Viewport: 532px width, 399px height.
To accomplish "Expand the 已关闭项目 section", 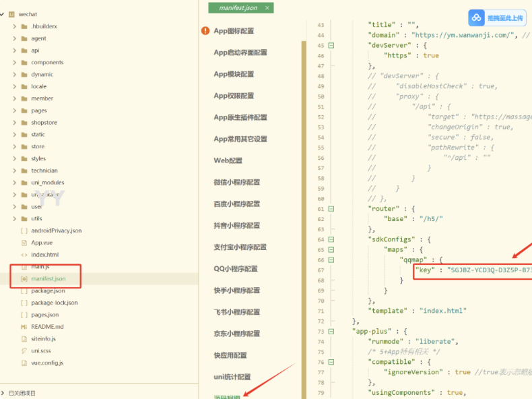I will 4,393.
